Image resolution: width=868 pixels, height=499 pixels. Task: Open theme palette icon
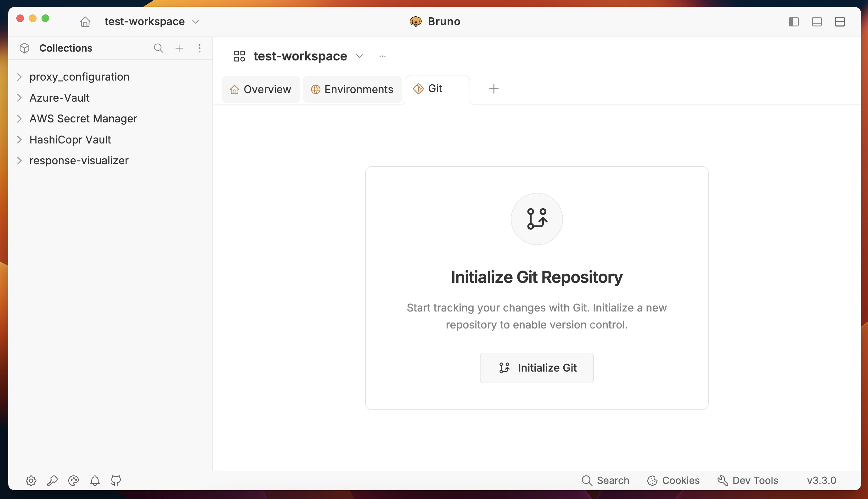tap(74, 480)
